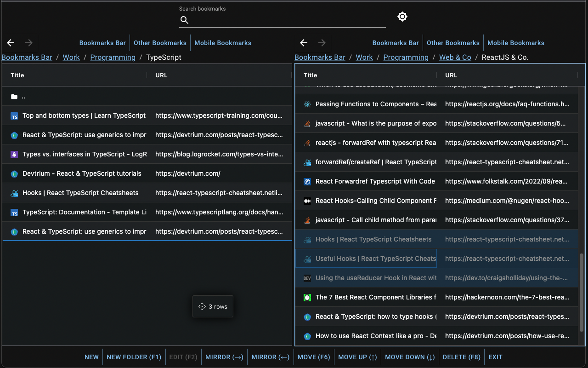Click the MOVE (F6) button
Image resolution: width=588 pixels, height=368 pixels.
coord(314,357)
